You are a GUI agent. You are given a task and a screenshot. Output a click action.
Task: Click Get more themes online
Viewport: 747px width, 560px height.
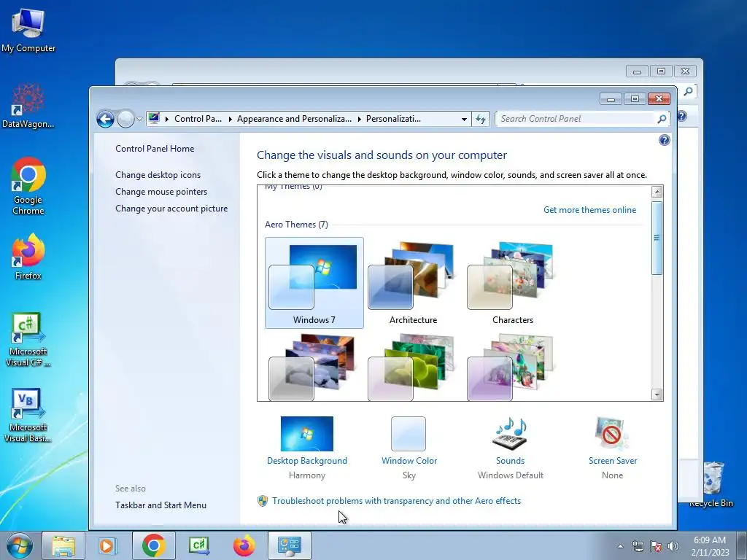tap(589, 210)
